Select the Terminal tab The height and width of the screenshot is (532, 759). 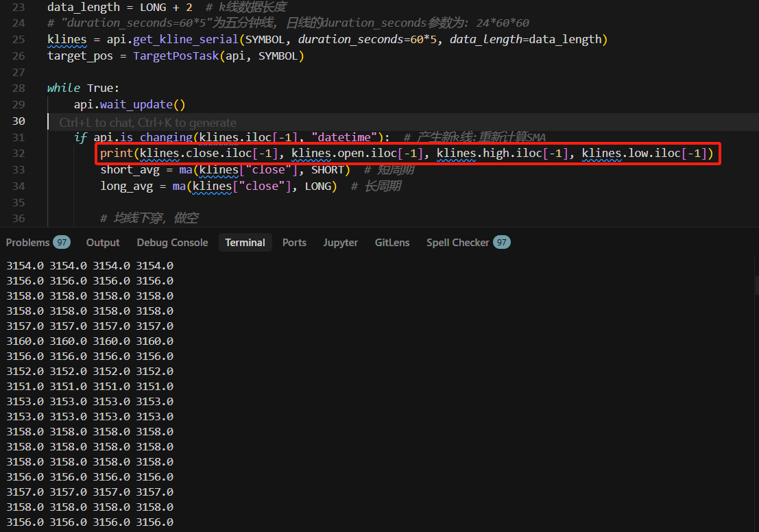(x=245, y=243)
